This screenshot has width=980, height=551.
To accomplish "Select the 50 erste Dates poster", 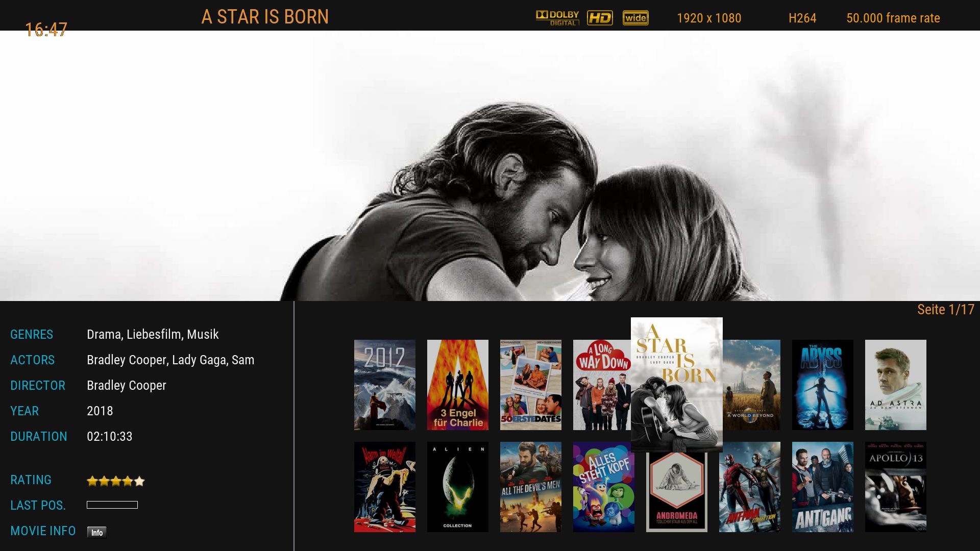I will (x=530, y=385).
